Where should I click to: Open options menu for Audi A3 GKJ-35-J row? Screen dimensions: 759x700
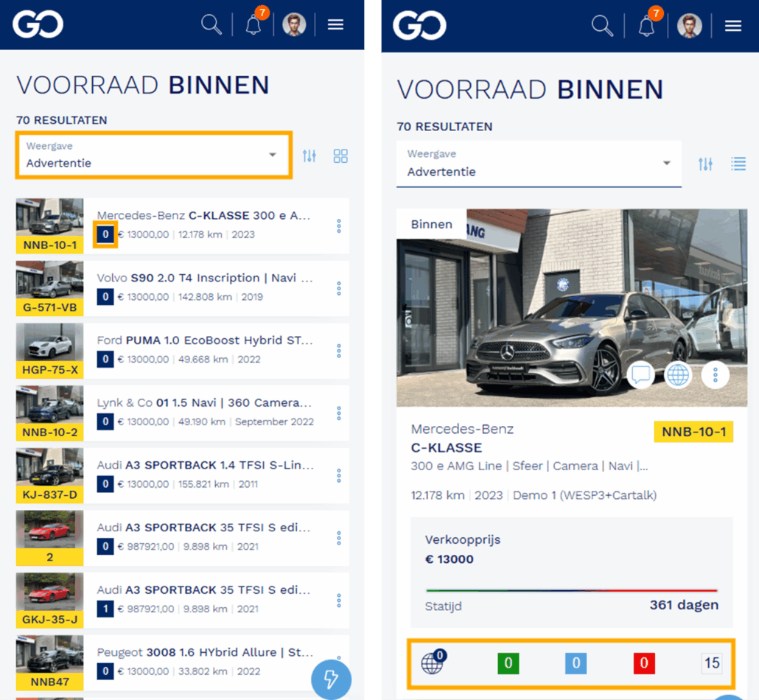click(x=339, y=601)
